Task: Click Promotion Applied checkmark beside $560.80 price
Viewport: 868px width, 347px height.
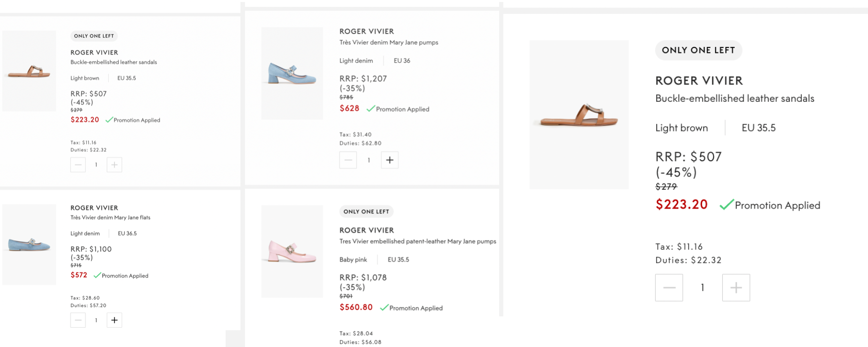Action: pyautogui.click(x=384, y=307)
